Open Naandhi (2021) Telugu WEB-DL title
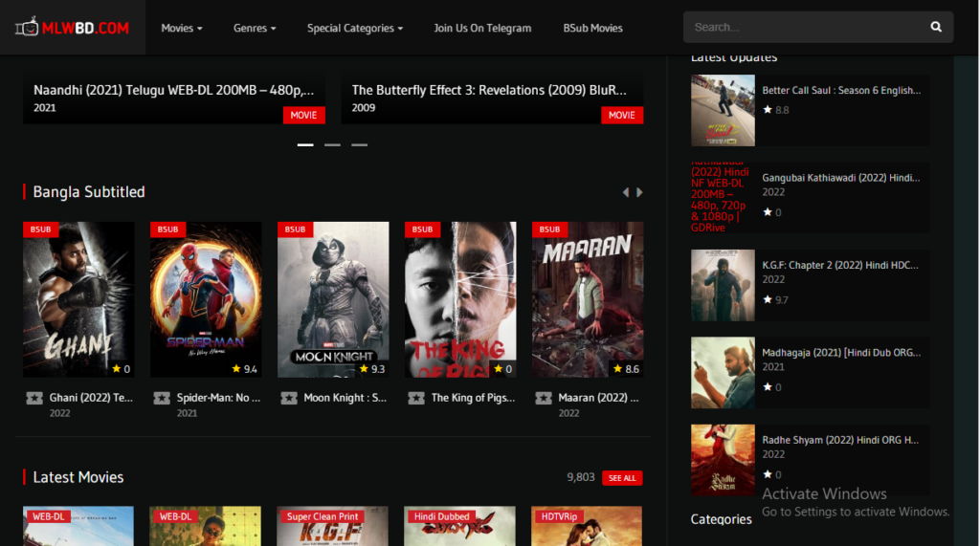The image size is (980, 546). pos(174,90)
